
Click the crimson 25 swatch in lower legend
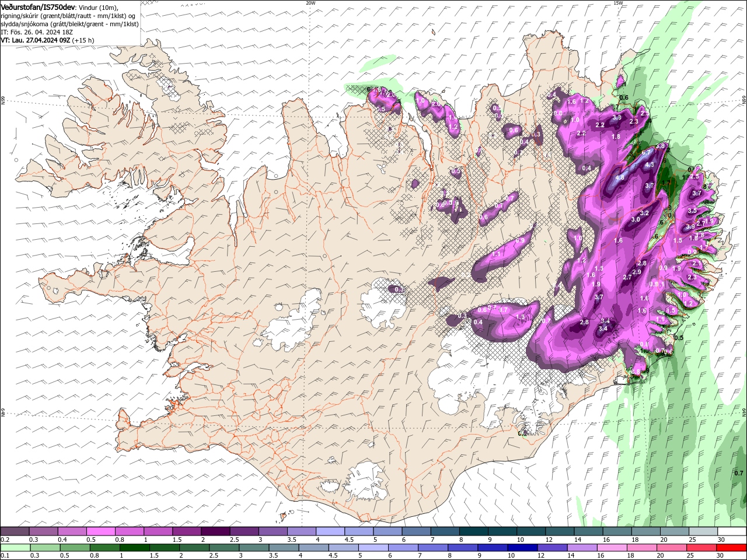pos(701,548)
